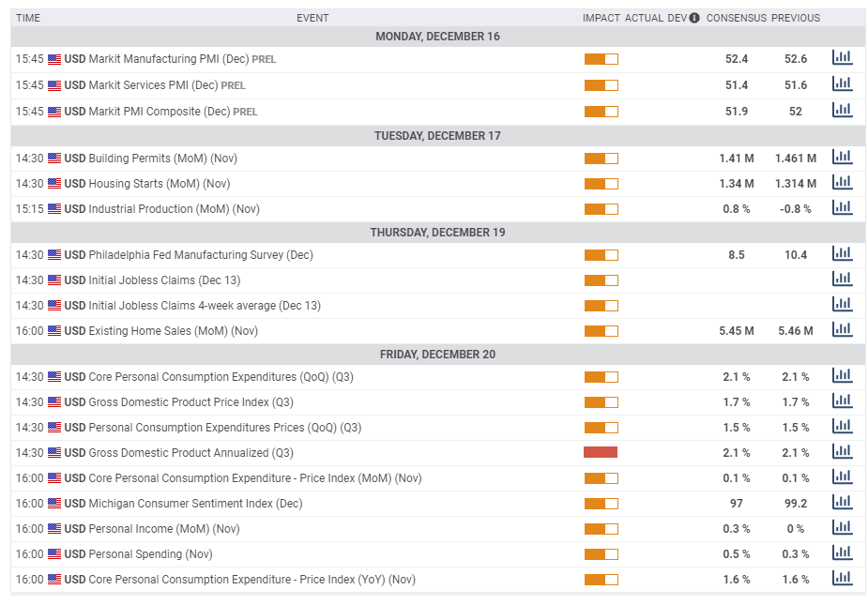Click the CONSENSUS column header

click(x=736, y=18)
